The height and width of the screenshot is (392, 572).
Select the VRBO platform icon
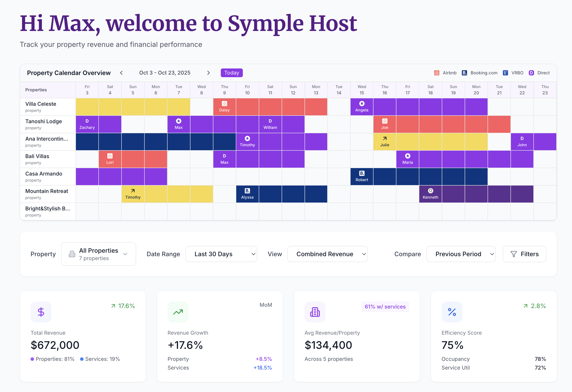[x=505, y=73]
